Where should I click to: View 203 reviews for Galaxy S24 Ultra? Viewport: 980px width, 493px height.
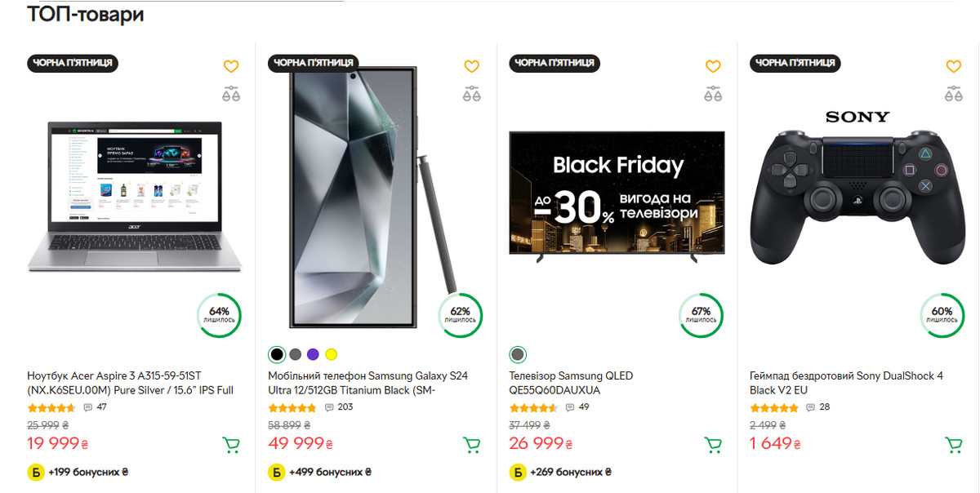click(x=339, y=406)
